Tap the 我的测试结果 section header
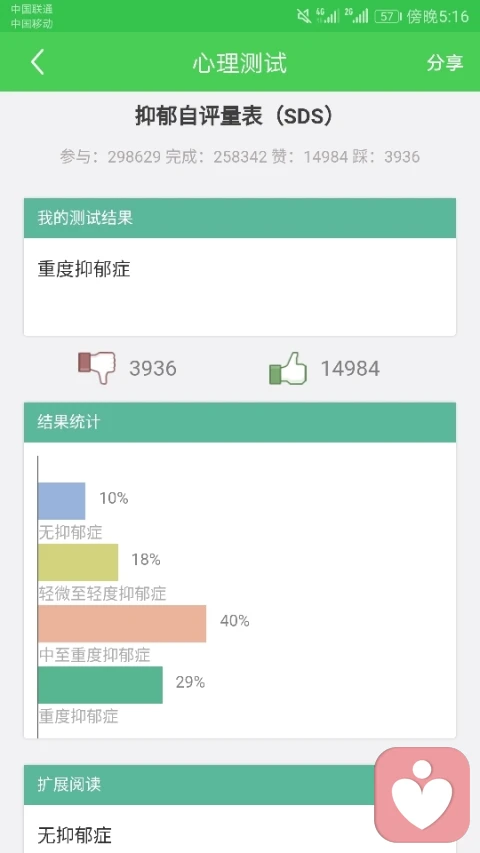The width and height of the screenshot is (480, 853). pyautogui.click(x=240, y=218)
